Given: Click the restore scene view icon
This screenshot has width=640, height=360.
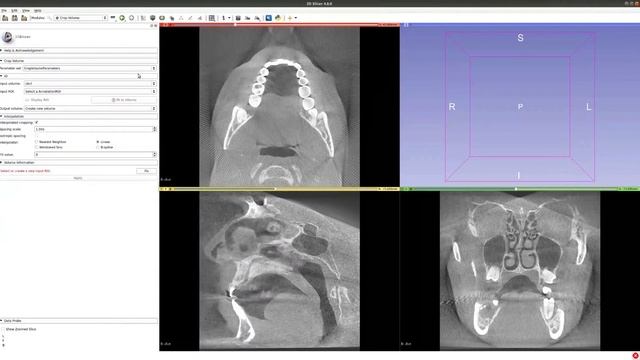Looking at the screenshot, I should tap(257, 18).
